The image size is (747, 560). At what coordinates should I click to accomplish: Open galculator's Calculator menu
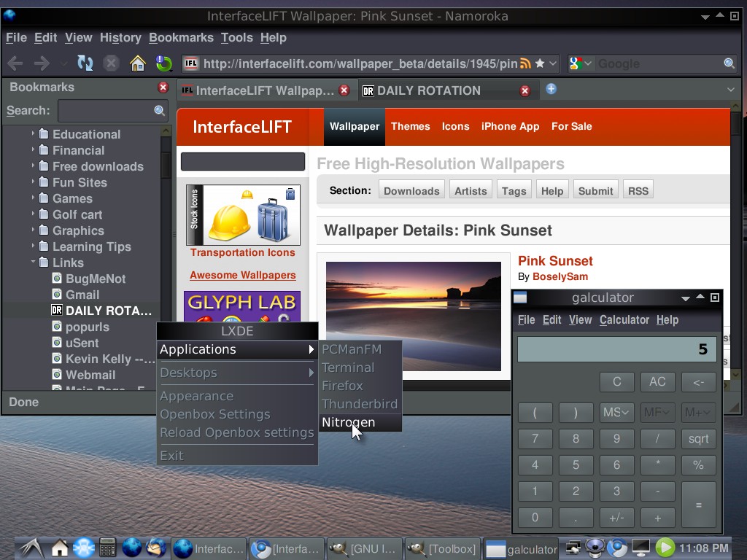click(x=624, y=320)
